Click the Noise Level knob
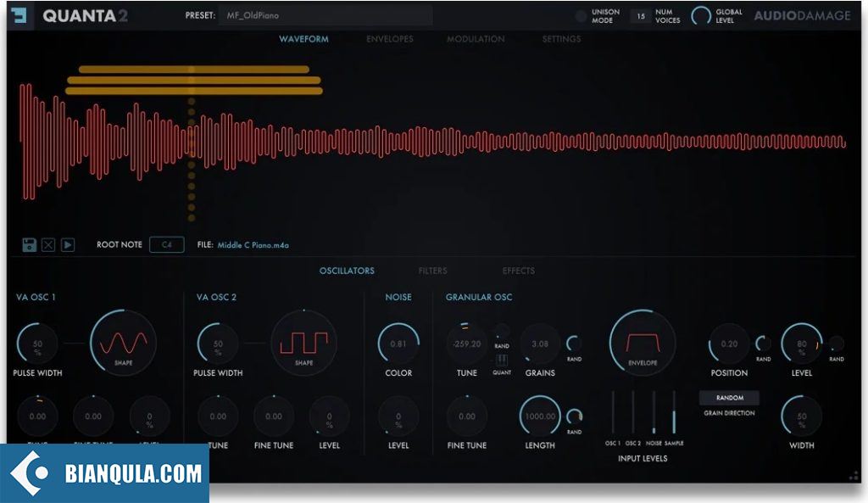This screenshot has height=503, width=868. (398, 416)
